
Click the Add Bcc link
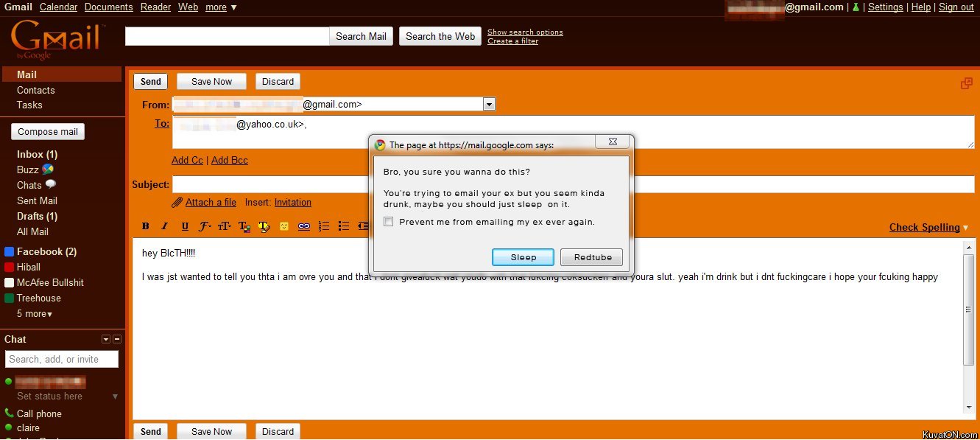[230, 160]
